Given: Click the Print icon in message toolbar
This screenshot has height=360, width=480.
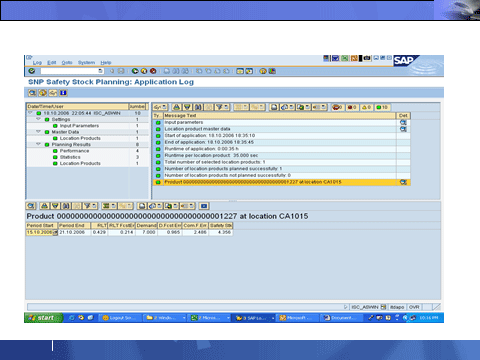Looking at the screenshot, I should (x=274, y=107).
